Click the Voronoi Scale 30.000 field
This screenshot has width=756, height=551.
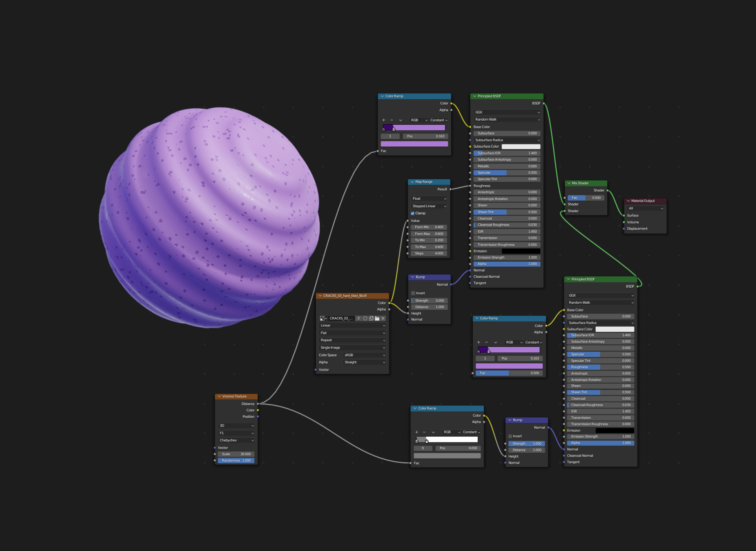(x=236, y=454)
